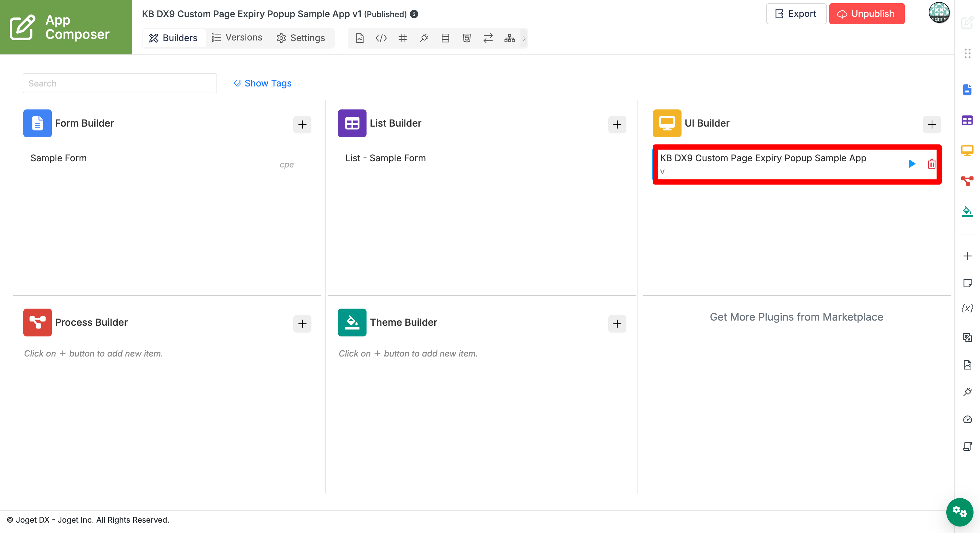Screen dimensions: 980x533
Task: Click the Form Builder blue icon tile
Action: [37, 123]
